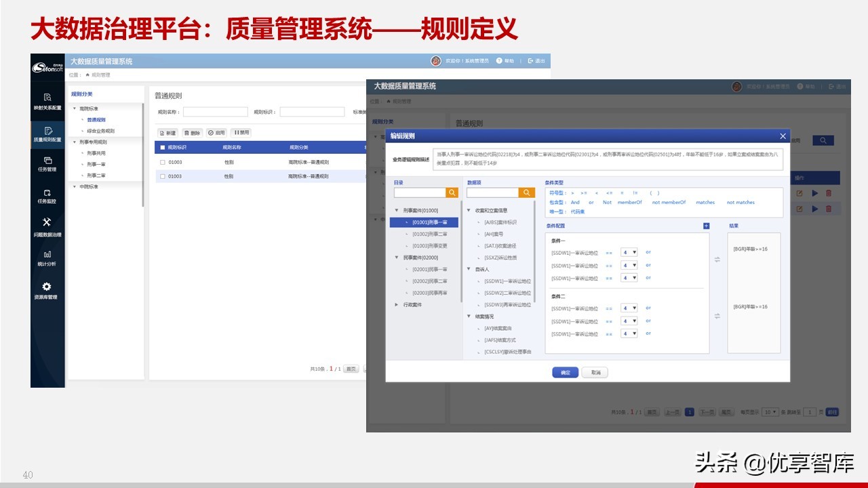Collapse 收案和立案信息 group in 数据项
Image resolution: width=868 pixels, height=488 pixels.
tap(469, 210)
